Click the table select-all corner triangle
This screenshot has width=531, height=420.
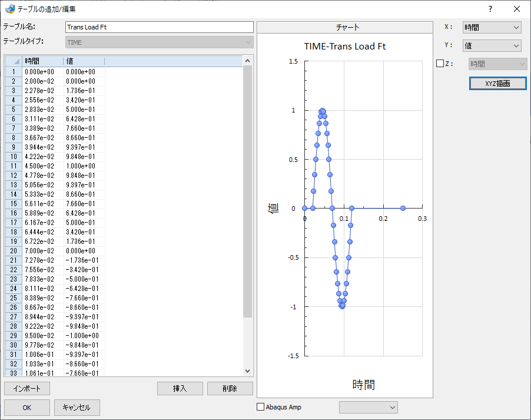coord(14,61)
